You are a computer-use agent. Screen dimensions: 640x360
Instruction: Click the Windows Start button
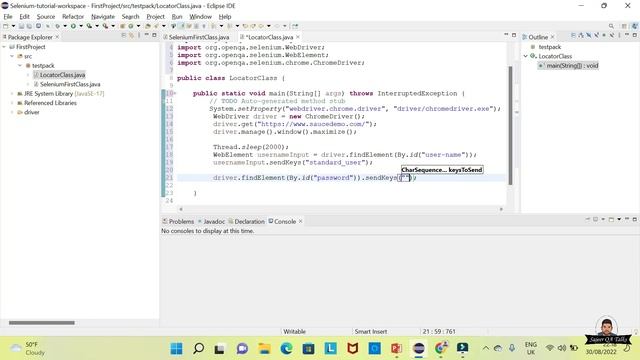click(x=177, y=349)
